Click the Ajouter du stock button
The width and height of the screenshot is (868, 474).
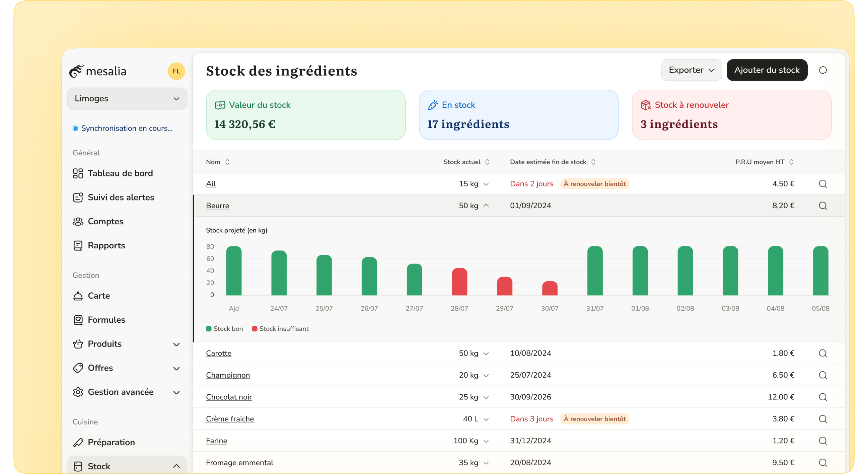[767, 70]
